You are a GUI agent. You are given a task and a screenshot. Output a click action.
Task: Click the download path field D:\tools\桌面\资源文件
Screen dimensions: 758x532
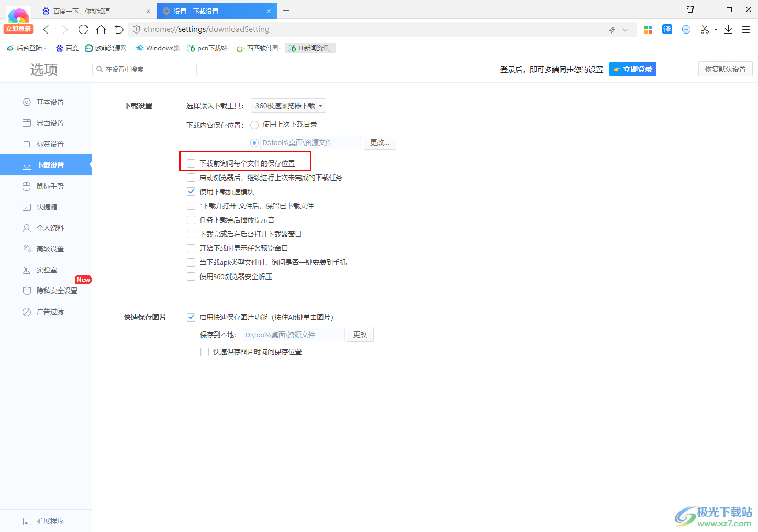[x=311, y=142]
